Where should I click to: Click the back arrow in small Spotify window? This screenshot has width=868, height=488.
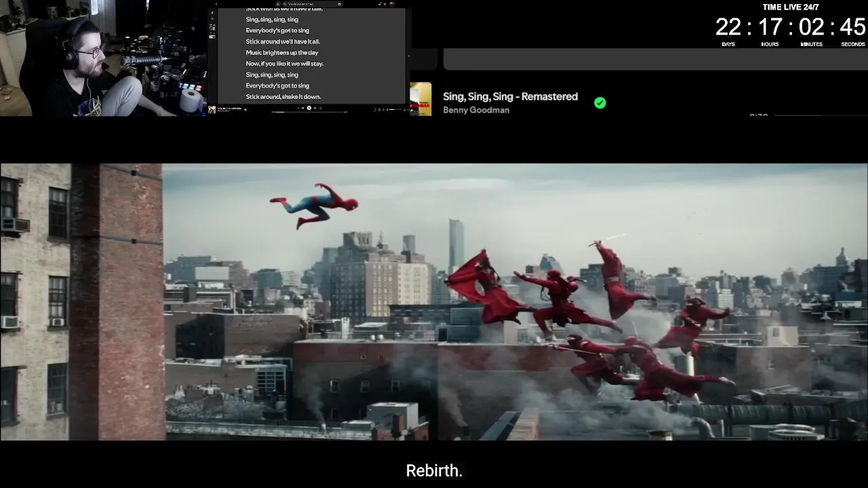click(216, 4)
